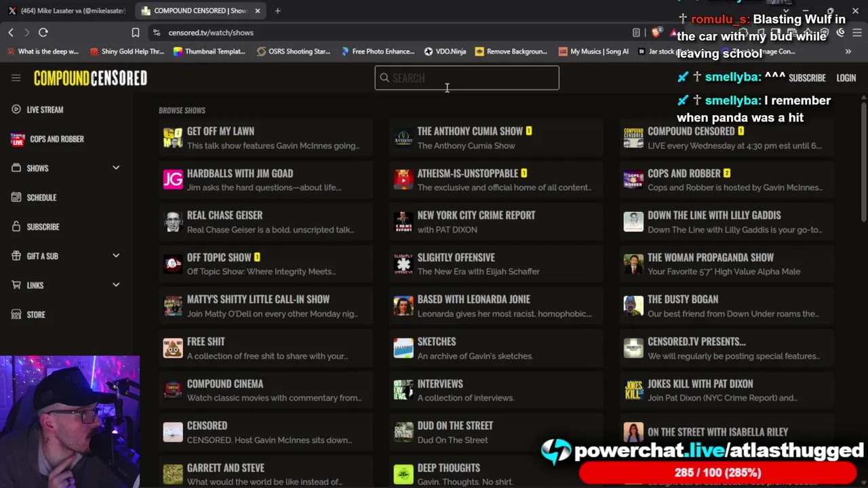The height and width of the screenshot is (488, 868).
Task: Click the Login link in the header
Action: pos(846,78)
